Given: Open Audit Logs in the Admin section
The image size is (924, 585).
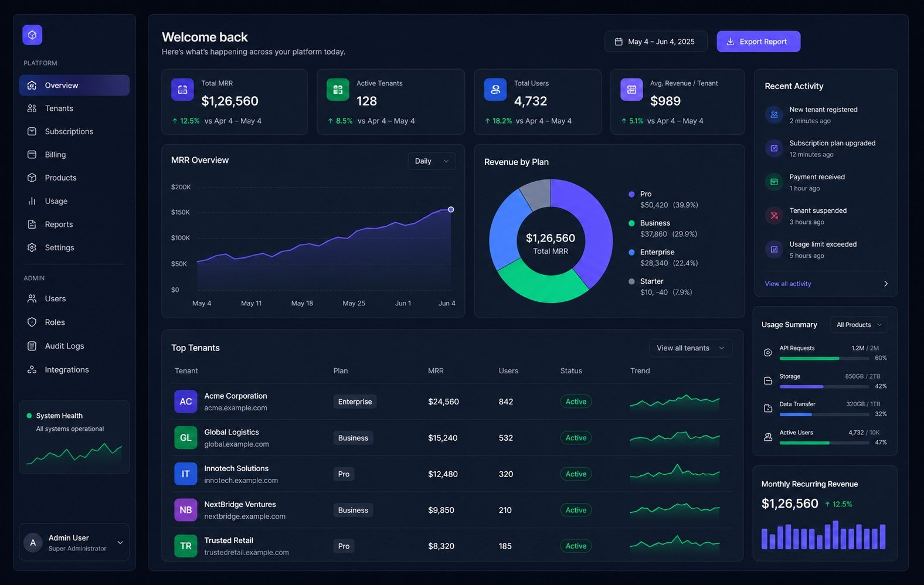Looking at the screenshot, I should (x=74, y=346).
